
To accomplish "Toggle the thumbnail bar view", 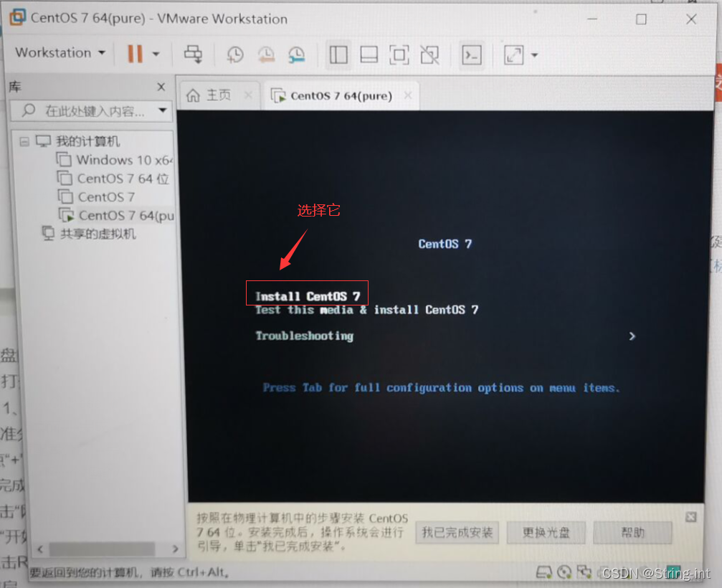I will 369,54.
